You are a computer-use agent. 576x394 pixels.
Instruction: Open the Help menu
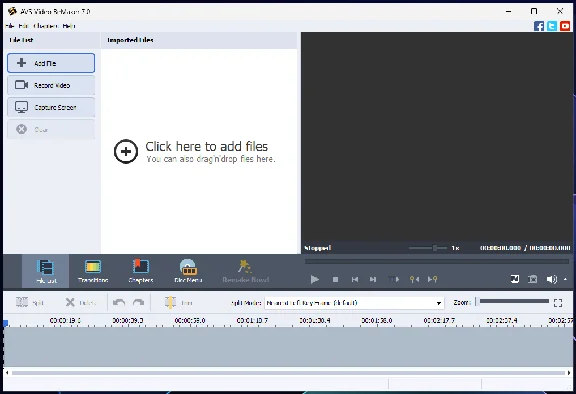point(69,26)
